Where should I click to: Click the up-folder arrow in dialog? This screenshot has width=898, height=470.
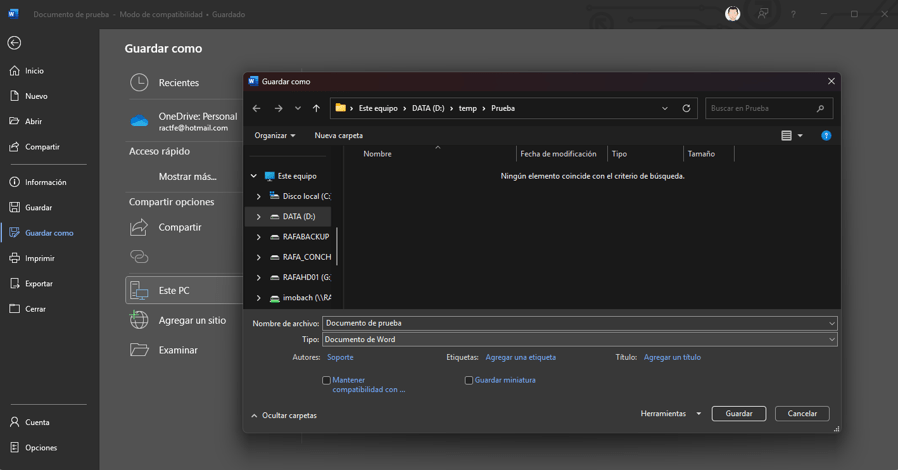pos(316,108)
